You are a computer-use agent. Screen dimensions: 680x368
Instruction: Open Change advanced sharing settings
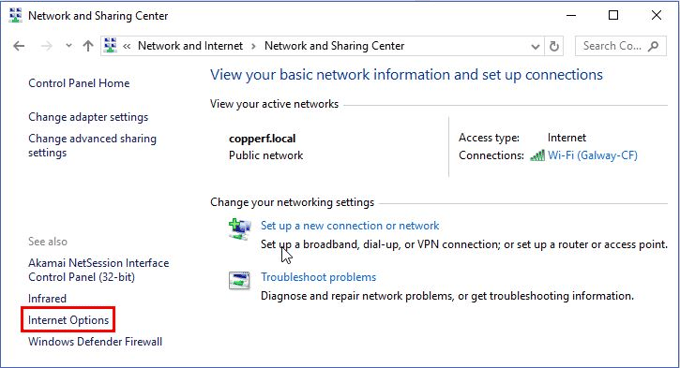(x=92, y=145)
